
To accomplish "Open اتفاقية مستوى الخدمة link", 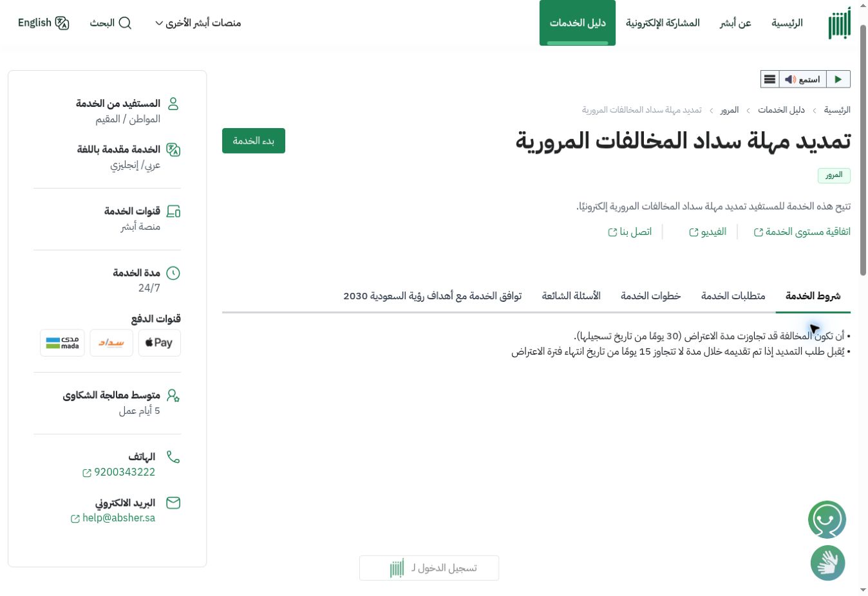I will tap(802, 232).
